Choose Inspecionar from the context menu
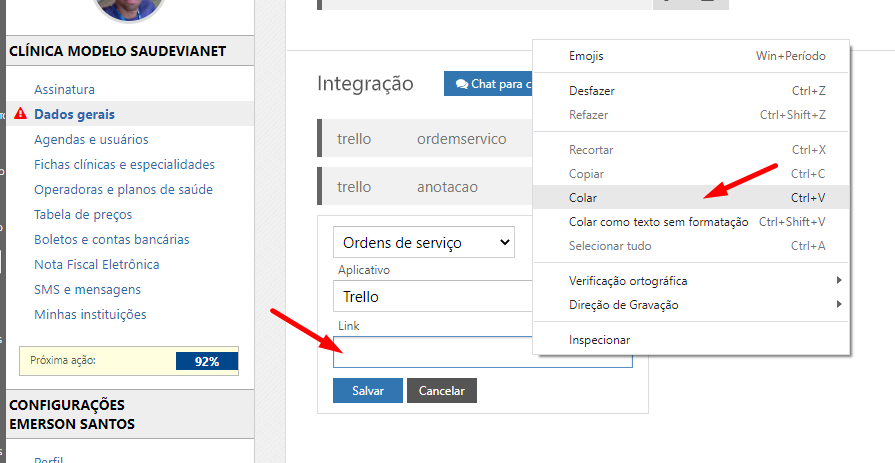 point(691,340)
